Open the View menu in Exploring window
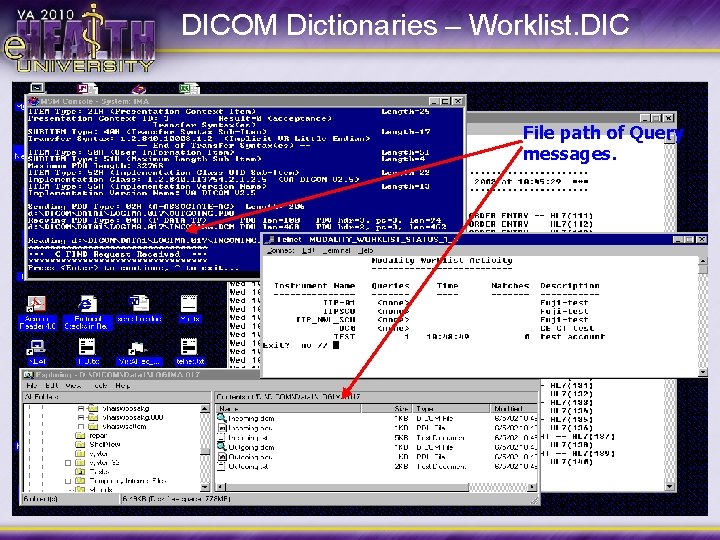This screenshot has height=540, width=720. (73, 385)
